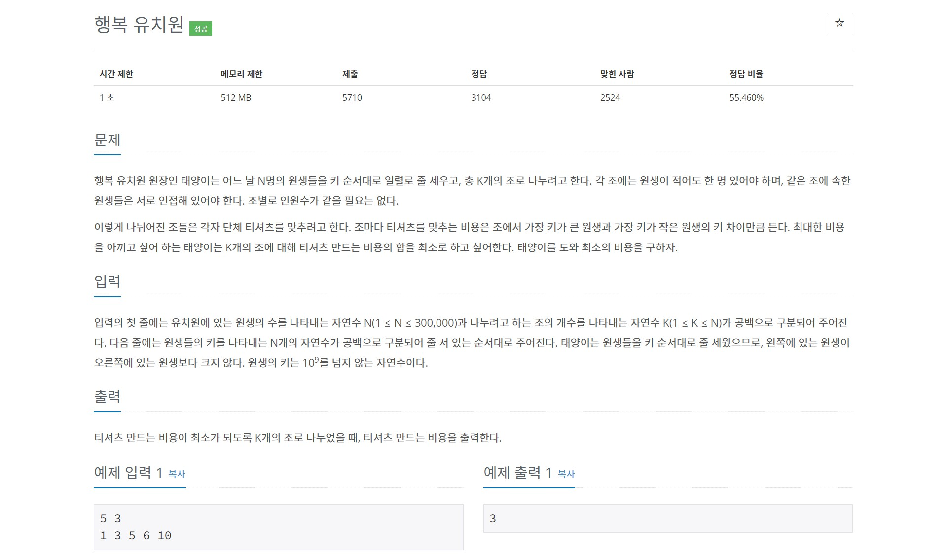
Task: Click the 문제 section heading
Action: coord(107,140)
